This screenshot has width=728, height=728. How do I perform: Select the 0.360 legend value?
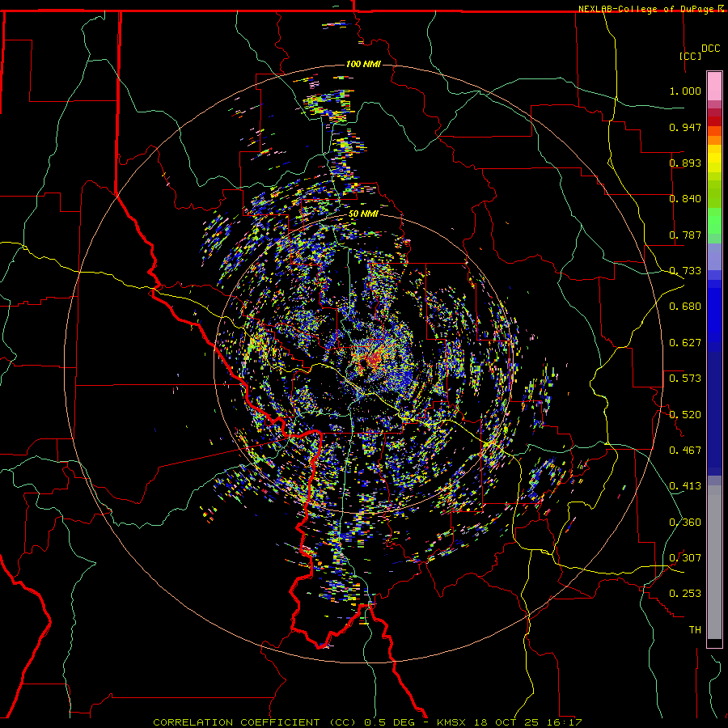click(685, 523)
